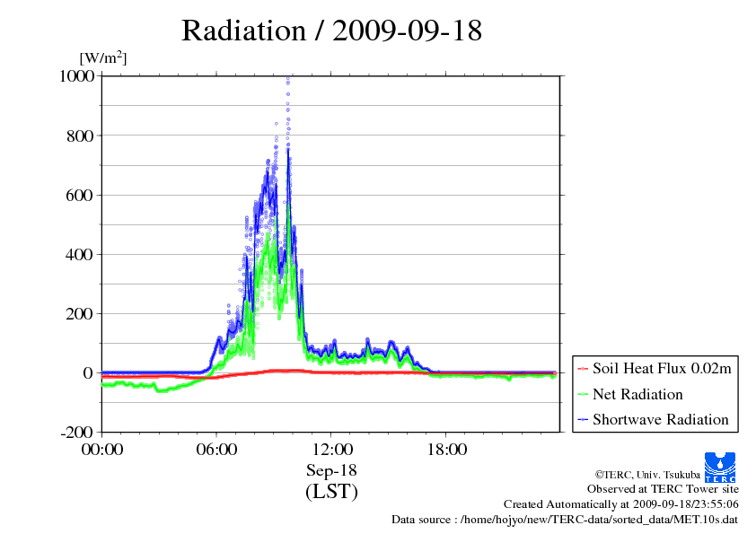Click the "600" y-axis label

[x=80, y=195]
